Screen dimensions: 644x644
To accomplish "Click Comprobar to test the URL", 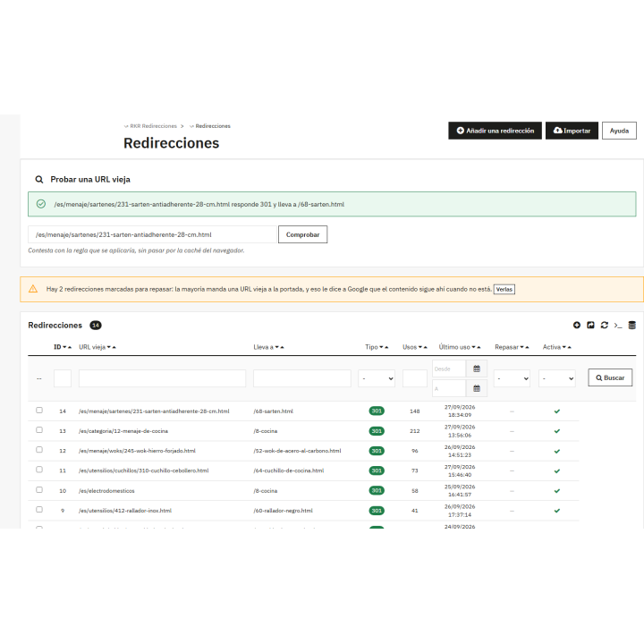I will pyautogui.click(x=302, y=234).
